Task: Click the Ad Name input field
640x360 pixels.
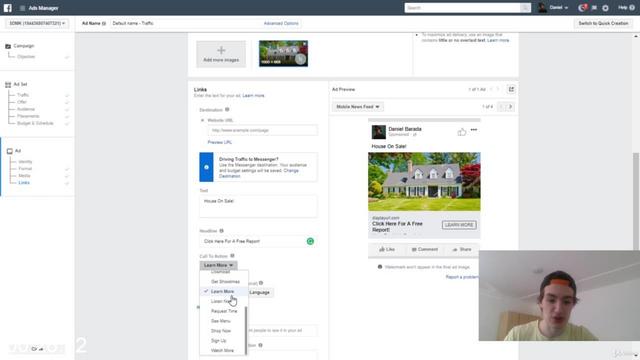Action: (186, 24)
